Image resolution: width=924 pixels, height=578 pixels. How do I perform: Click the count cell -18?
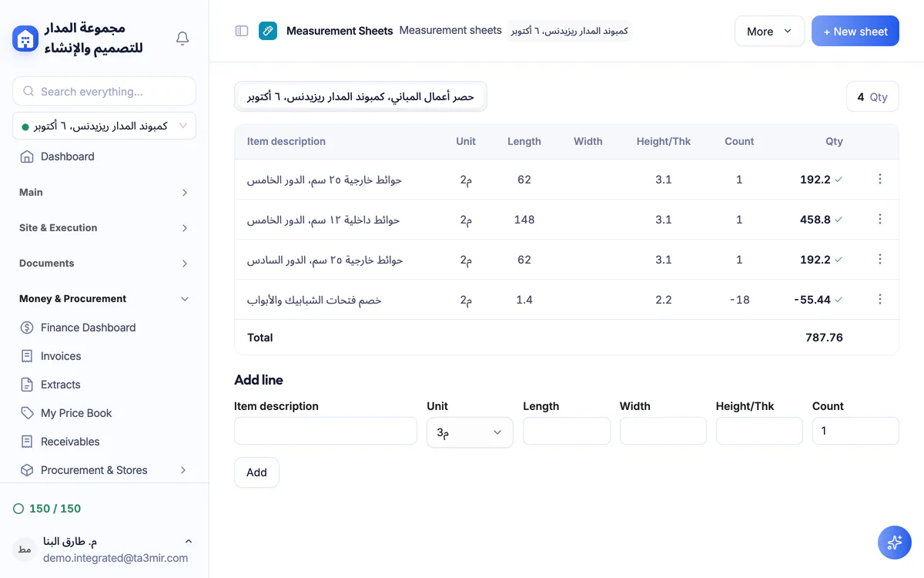(739, 300)
